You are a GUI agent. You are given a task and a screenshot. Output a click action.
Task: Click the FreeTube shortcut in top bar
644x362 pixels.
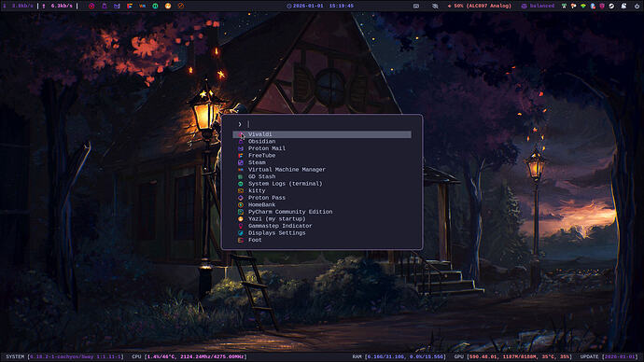(130, 6)
